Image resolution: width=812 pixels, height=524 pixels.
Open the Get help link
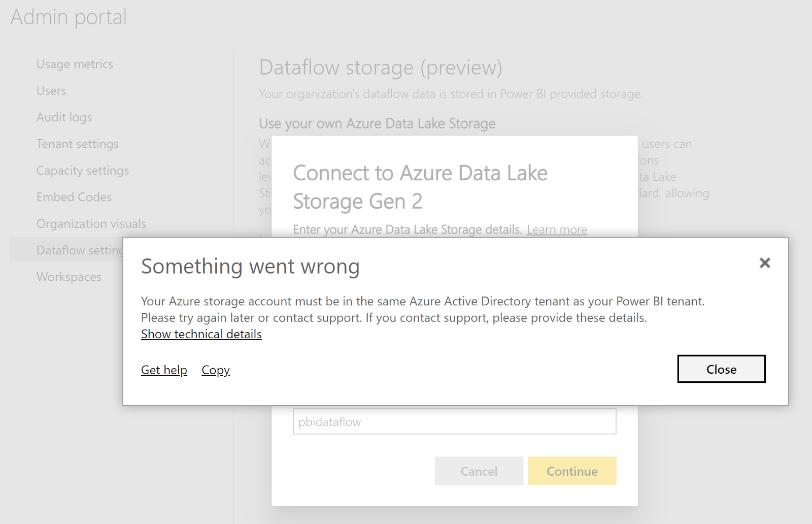pyautogui.click(x=163, y=370)
